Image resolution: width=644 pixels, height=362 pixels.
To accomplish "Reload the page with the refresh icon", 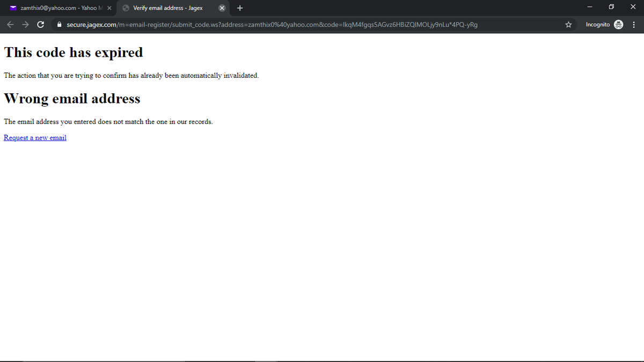I will click(40, 25).
